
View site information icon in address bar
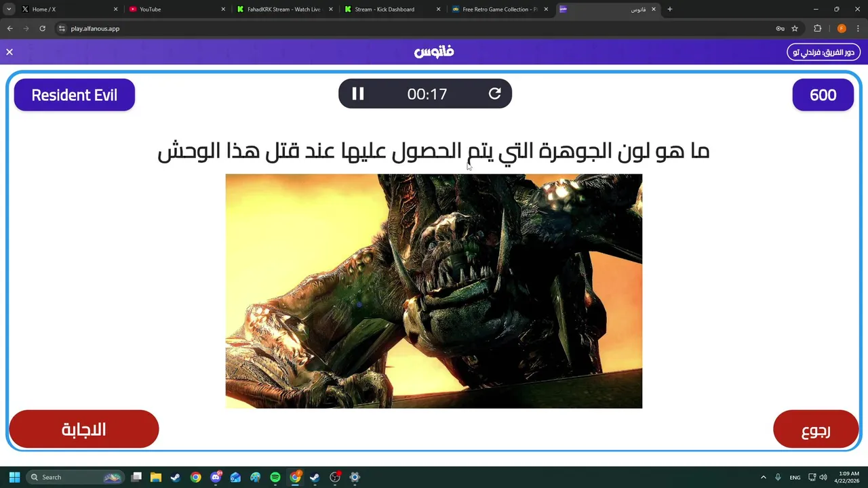[x=62, y=28]
